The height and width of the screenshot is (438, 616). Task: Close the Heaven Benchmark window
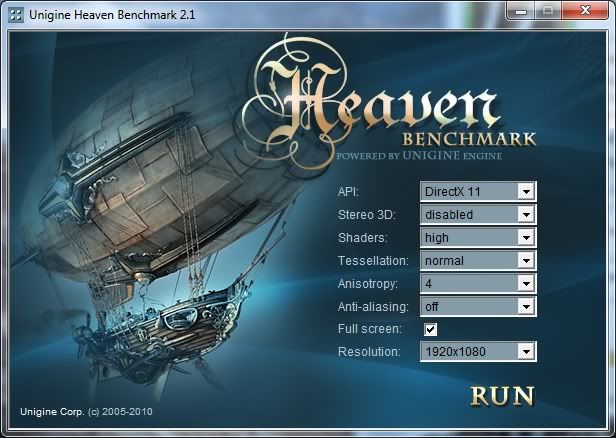pos(585,11)
